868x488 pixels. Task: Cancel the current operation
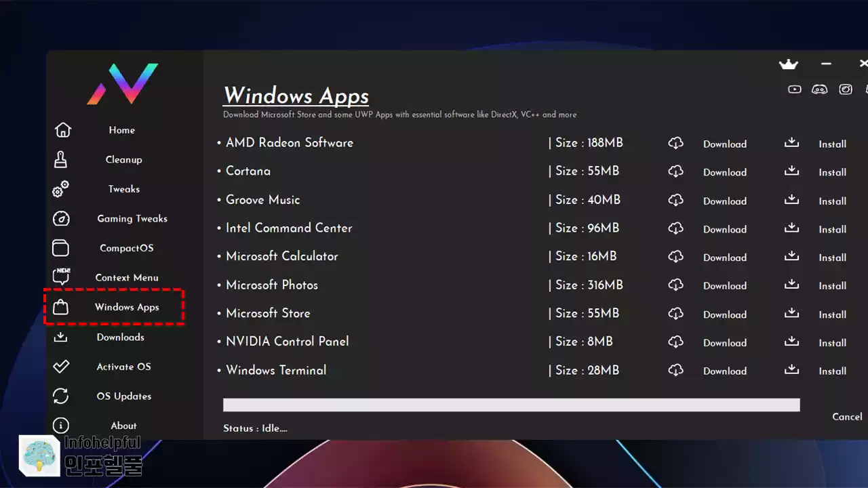pos(847,417)
